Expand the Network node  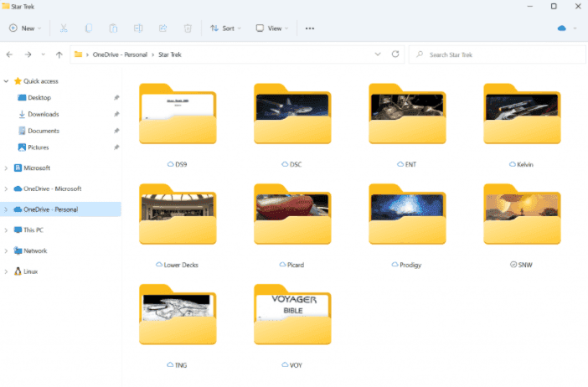pos(6,250)
